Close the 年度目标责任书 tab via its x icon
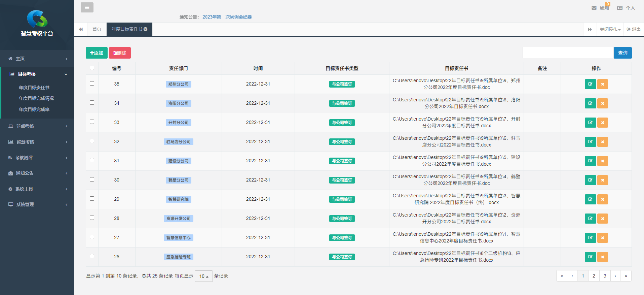Image resolution: width=644 pixels, height=295 pixels. [146, 29]
